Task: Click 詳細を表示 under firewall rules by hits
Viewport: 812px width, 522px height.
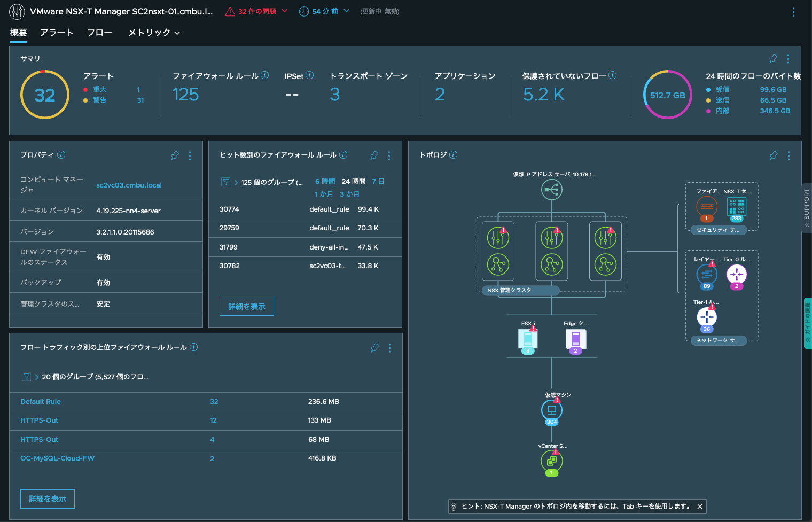Action: tap(246, 306)
